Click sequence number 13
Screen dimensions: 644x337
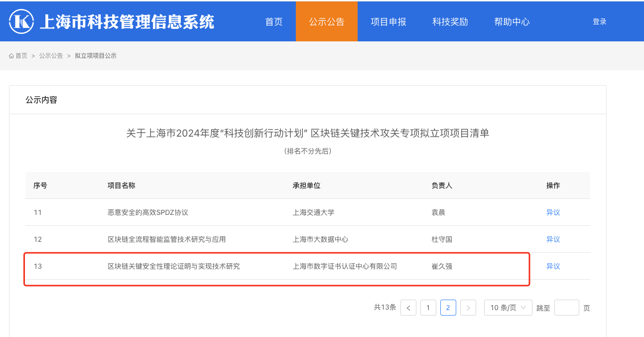(x=38, y=266)
